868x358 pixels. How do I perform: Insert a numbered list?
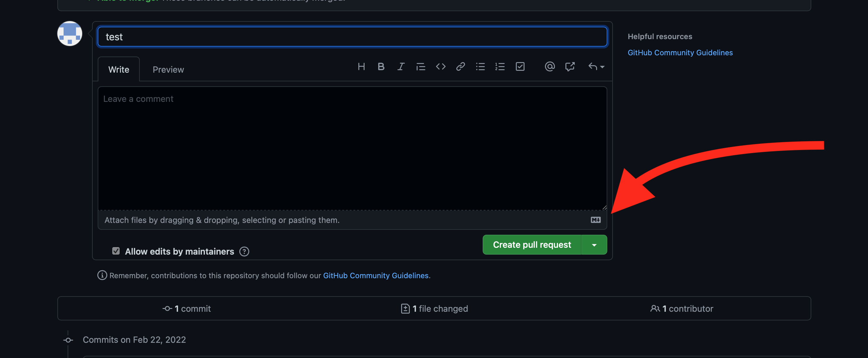tap(500, 66)
